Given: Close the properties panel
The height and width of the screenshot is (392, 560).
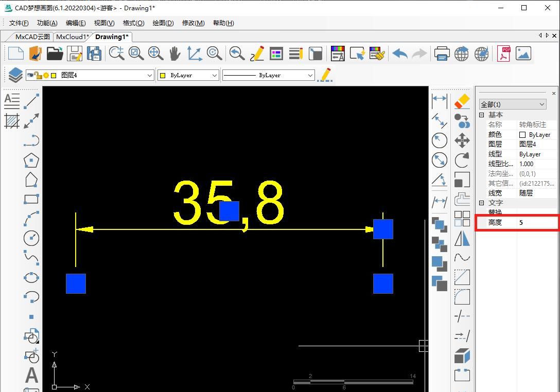Looking at the screenshot, I should tap(553, 93).
